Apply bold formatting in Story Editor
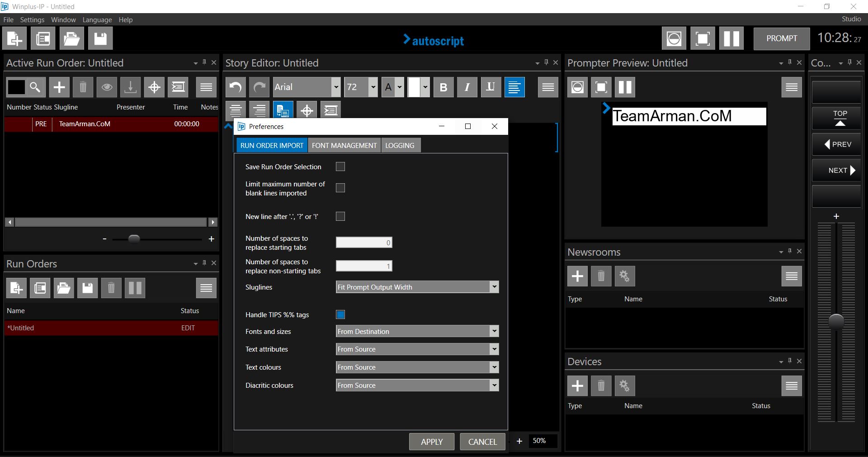Screen dimensions: 868x457 pos(443,87)
